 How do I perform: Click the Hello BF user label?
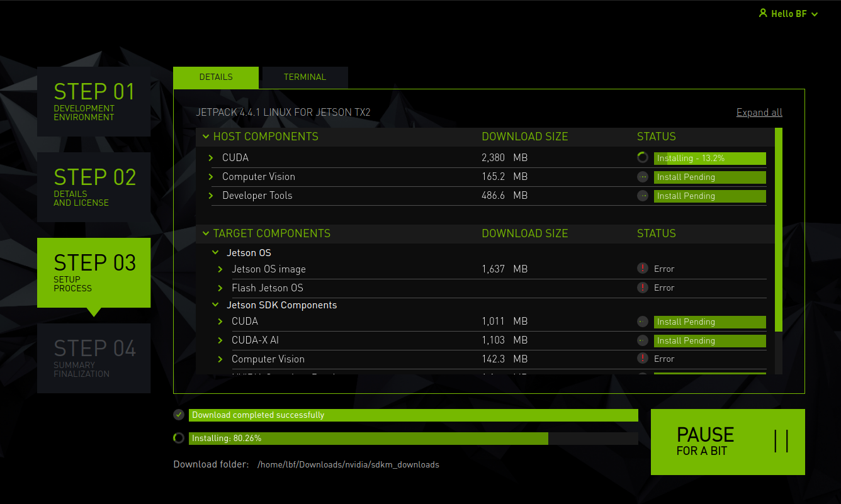[789, 14]
